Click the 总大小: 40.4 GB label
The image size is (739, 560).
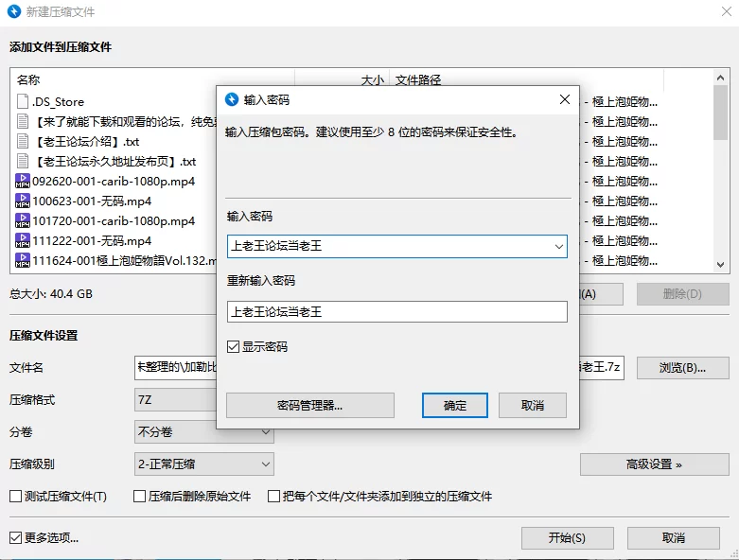(51, 294)
